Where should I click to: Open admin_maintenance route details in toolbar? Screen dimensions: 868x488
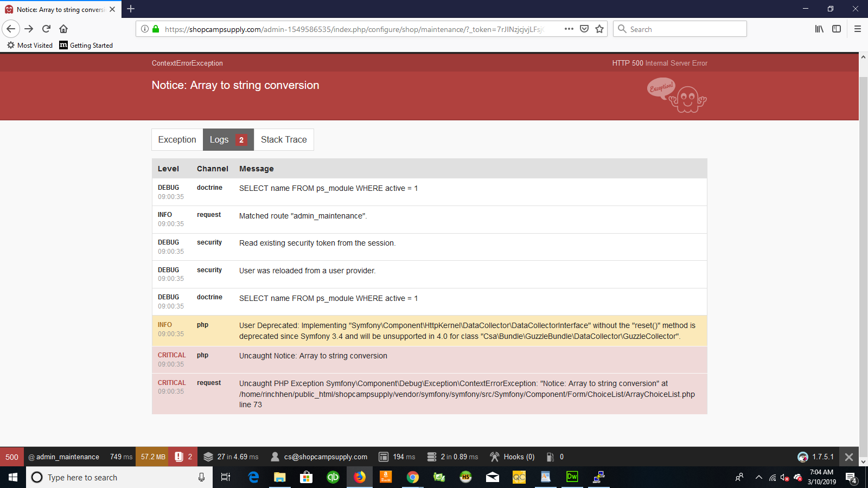click(x=64, y=457)
